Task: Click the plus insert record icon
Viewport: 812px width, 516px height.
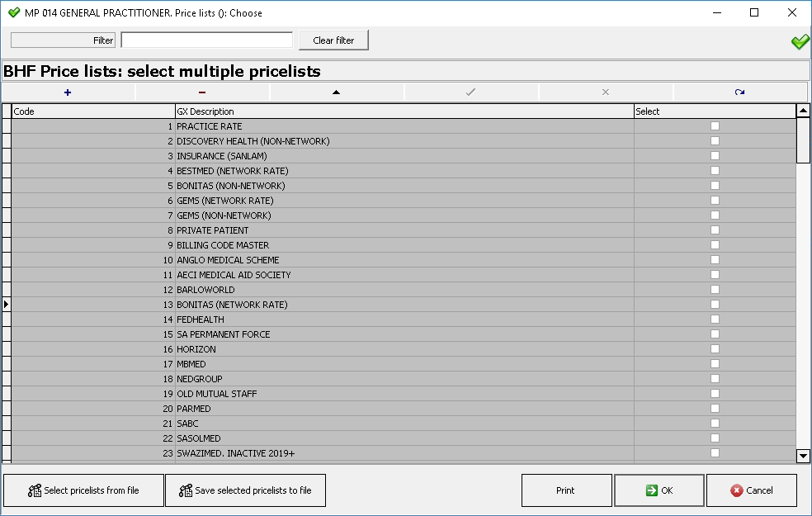Action: [68, 92]
